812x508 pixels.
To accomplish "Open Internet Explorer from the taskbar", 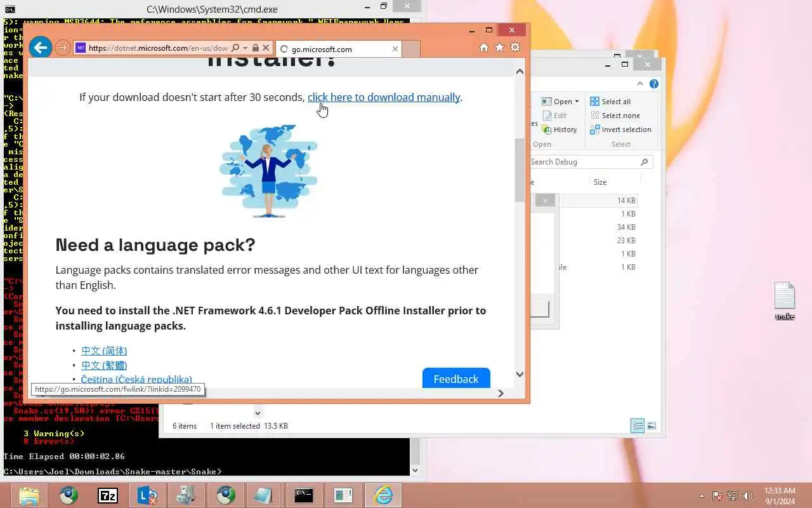I will pos(383,495).
